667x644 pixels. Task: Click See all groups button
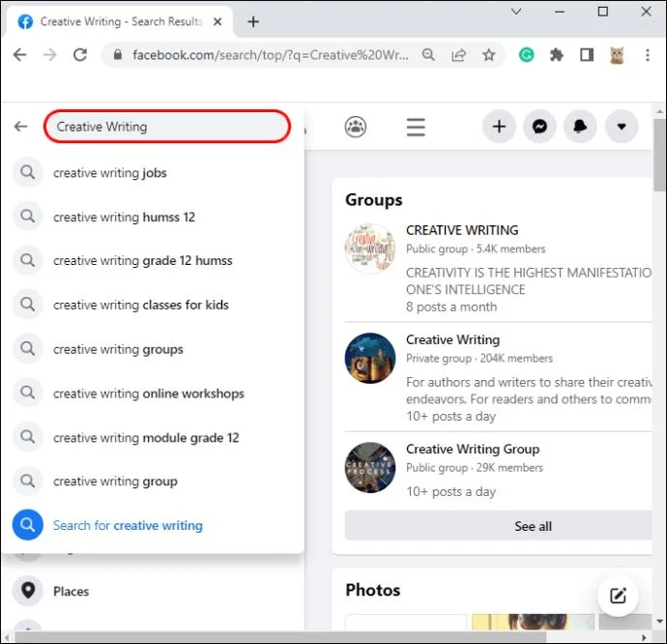(x=498, y=526)
